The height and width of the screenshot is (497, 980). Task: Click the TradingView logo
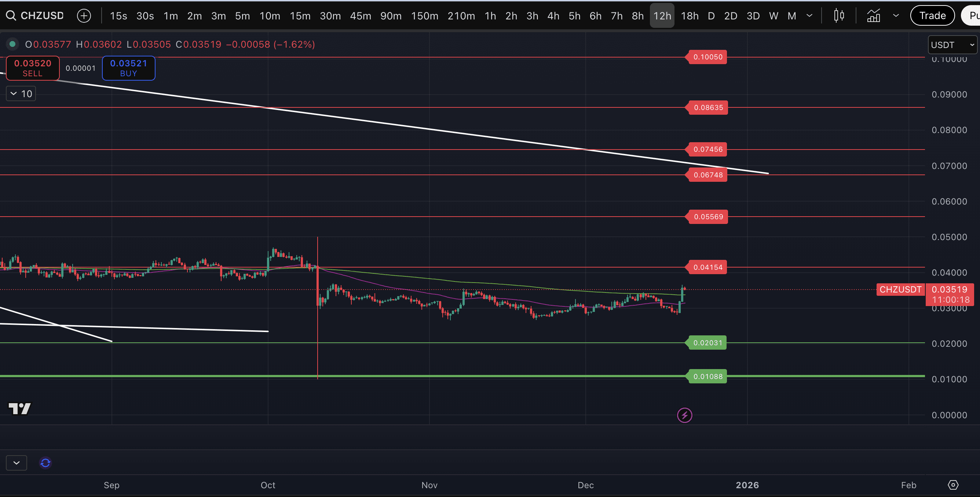[x=19, y=408]
